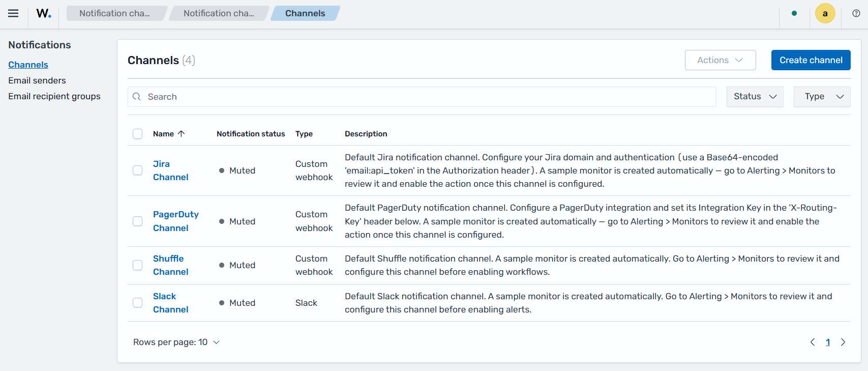Viewport: 868px width, 371px height.
Task: Switch to the first Notification cha... breadcrumb tab
Action: pos(115,13)
